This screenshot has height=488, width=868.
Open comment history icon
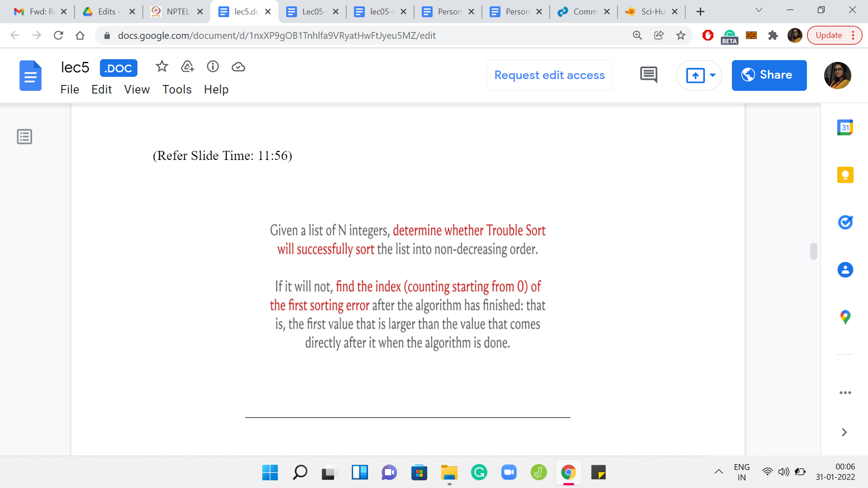click(648, 75)
